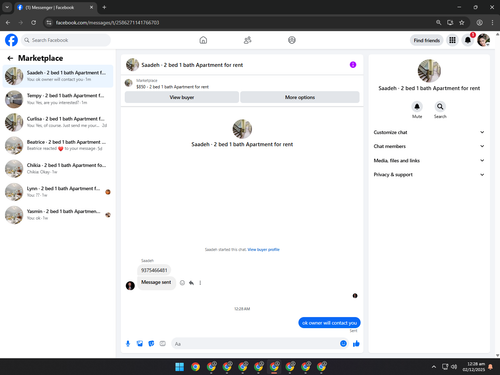500x375 pixels.
Task: Reload the page in Chrome
Action: pos(33,23)
